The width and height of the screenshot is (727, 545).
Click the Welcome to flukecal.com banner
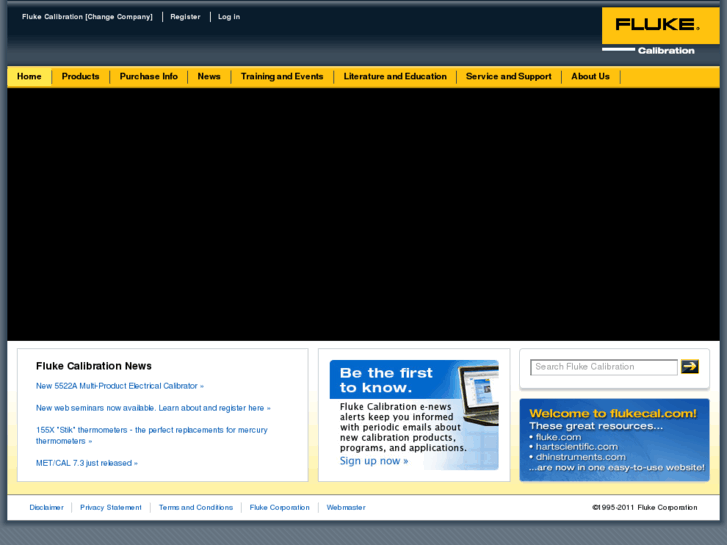click(614, 440)
